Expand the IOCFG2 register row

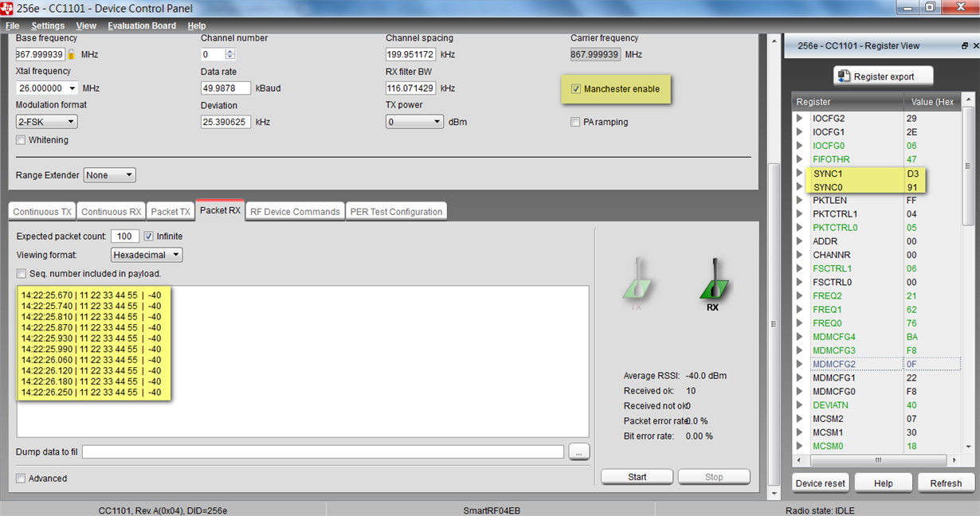800,118
